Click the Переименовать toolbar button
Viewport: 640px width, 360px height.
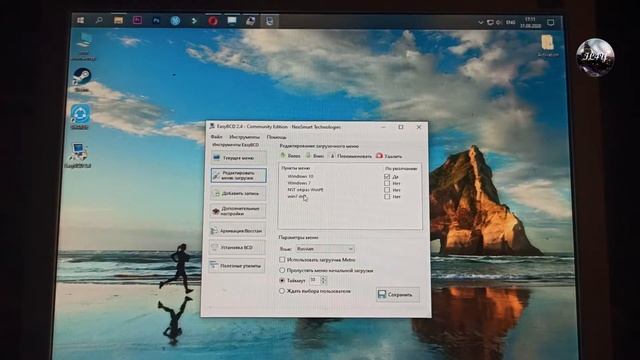(351, 156)
